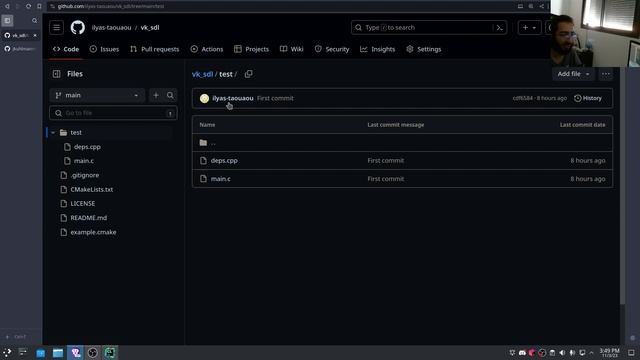Open the volume tray icon
This screenshot has height=360, width=640.
[562, 353]
